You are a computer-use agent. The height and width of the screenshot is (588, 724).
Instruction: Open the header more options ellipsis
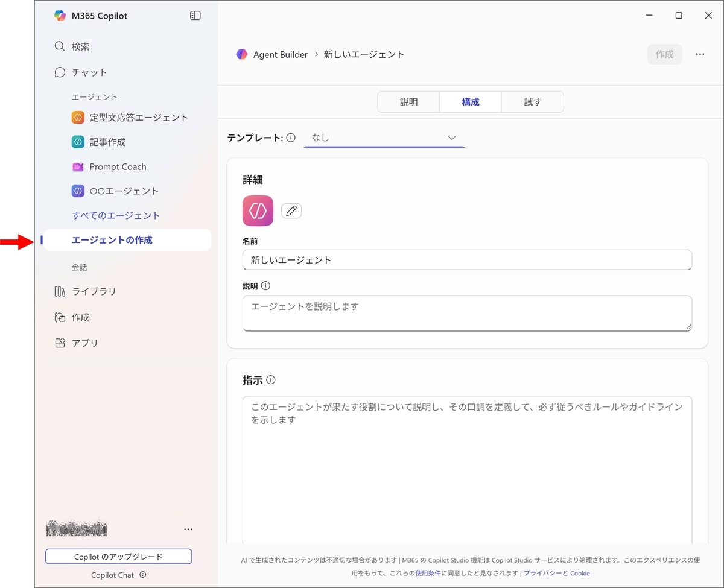[x=700, y=54]
